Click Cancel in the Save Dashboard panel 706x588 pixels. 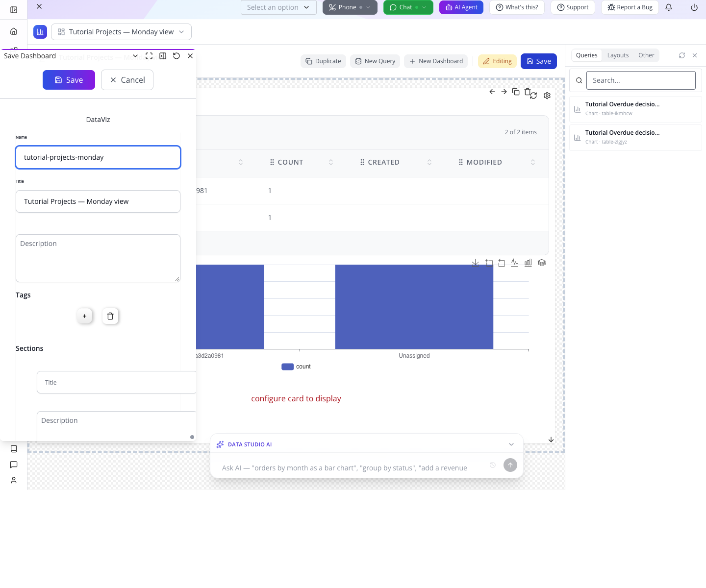click(x=127, y=80)
